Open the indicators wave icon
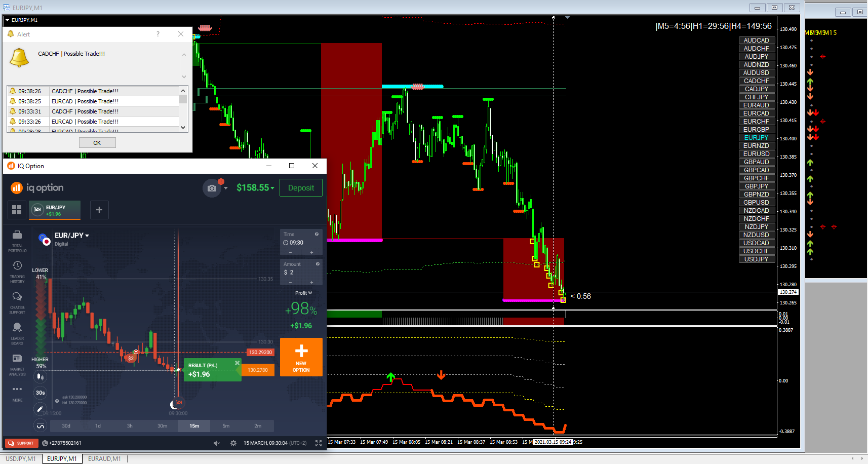 click(x=41, y=426)
